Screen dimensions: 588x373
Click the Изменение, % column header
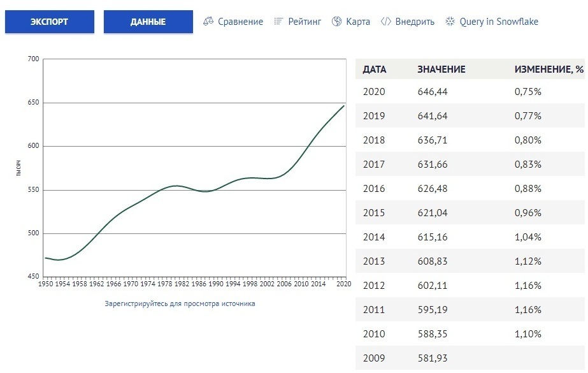[549, 69]
